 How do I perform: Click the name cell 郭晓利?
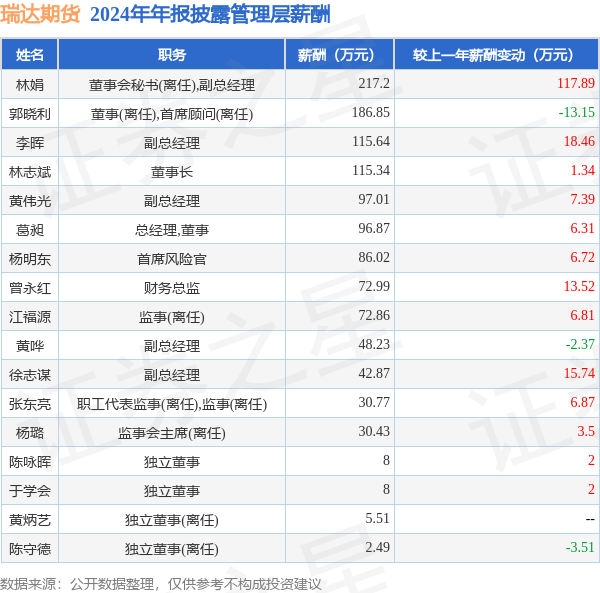(x=30, y=114)
